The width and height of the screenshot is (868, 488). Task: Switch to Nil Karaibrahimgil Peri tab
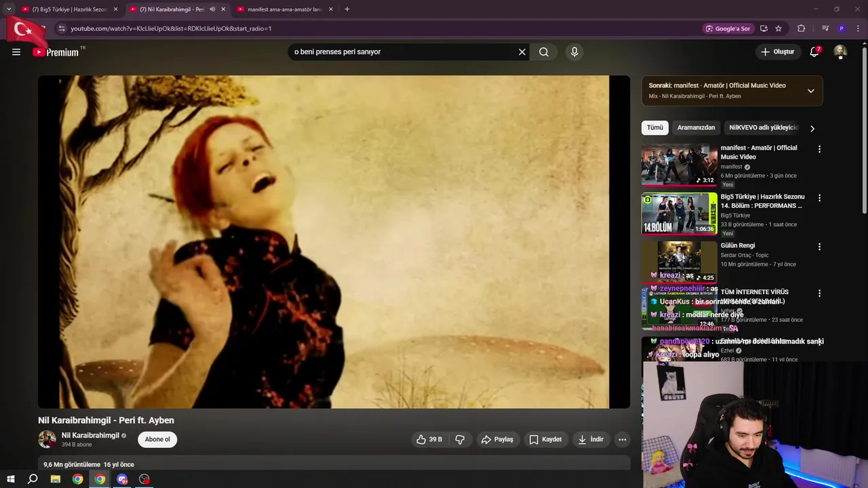tap(172, 9)
